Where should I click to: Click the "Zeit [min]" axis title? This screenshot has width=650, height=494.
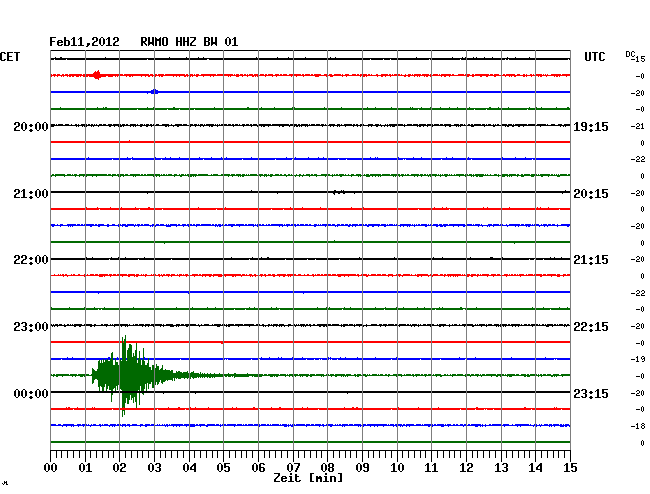[308, 478]
